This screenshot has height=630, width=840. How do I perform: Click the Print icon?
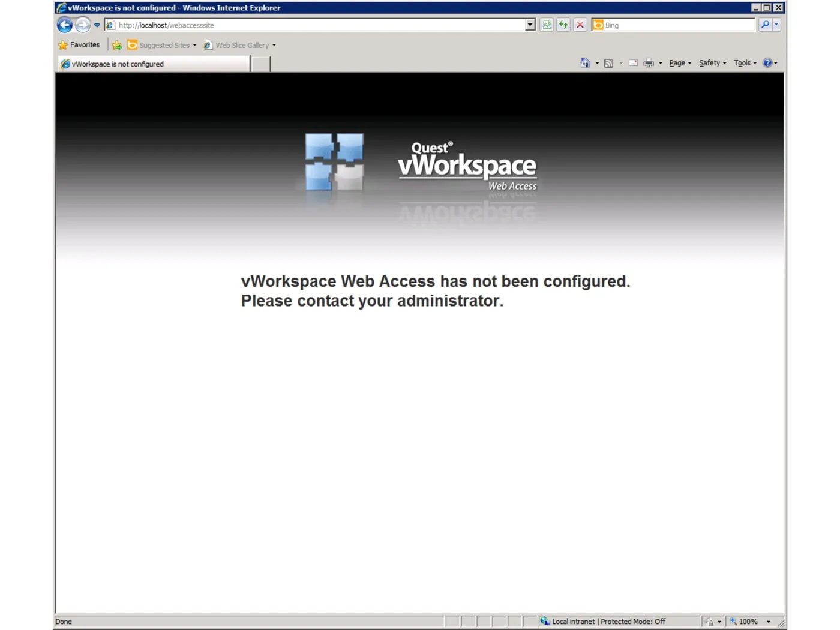coord(649,63)
